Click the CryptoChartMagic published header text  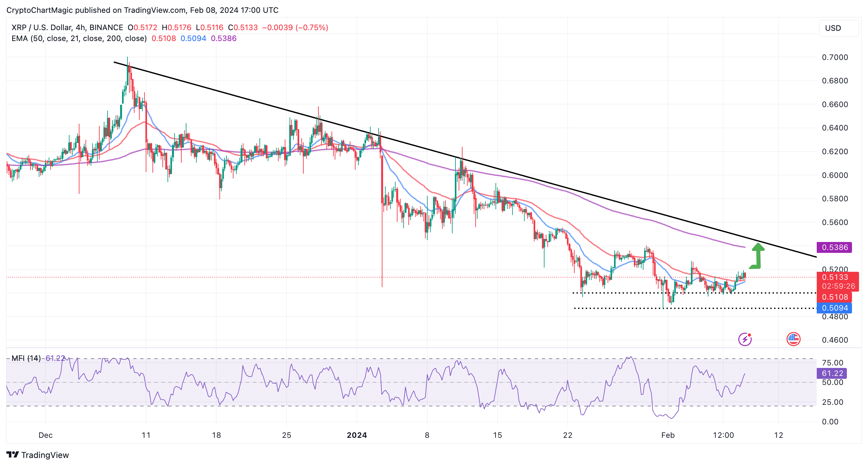pos(143,10)
